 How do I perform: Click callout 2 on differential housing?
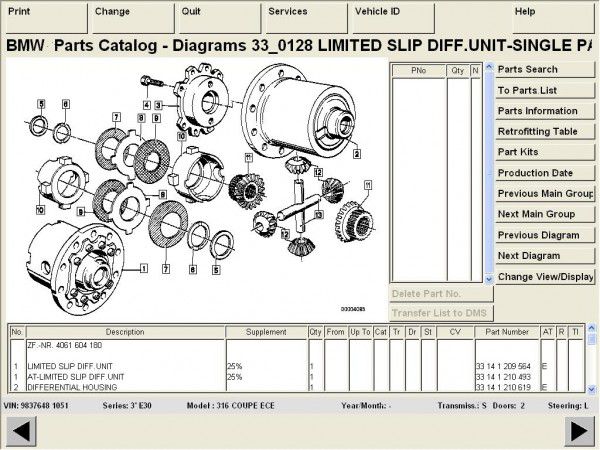pos(357,154)
